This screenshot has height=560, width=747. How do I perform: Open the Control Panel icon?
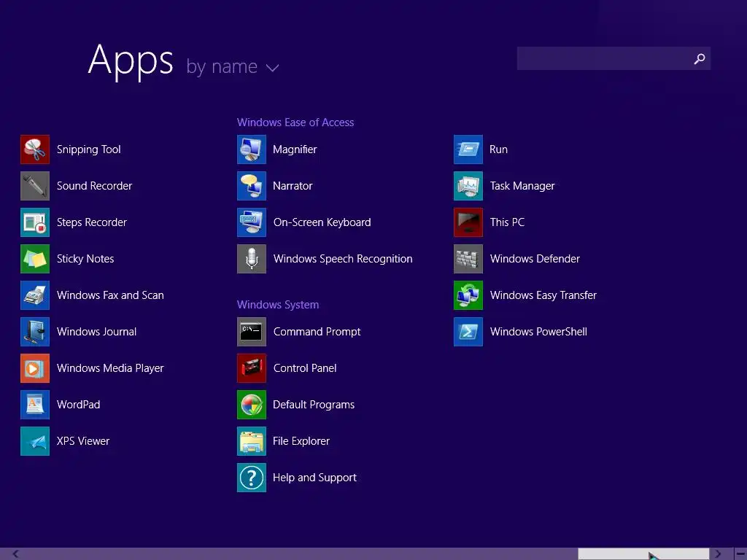[252, 368]
